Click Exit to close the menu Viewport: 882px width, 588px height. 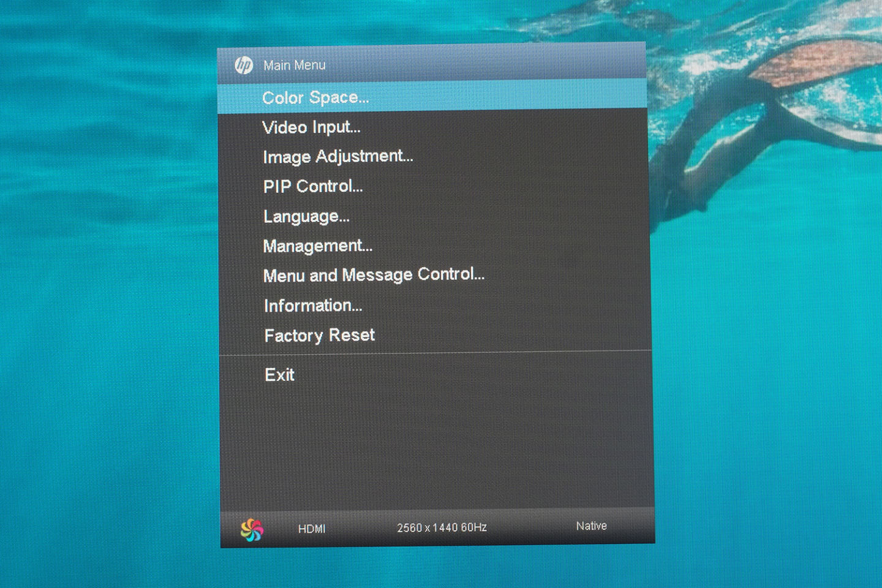pos(279,374)
